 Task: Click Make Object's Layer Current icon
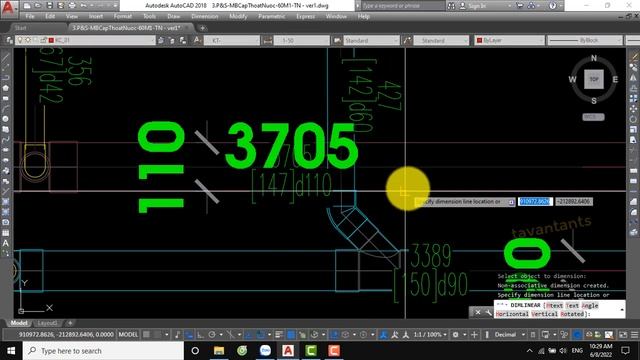[161, 40]
